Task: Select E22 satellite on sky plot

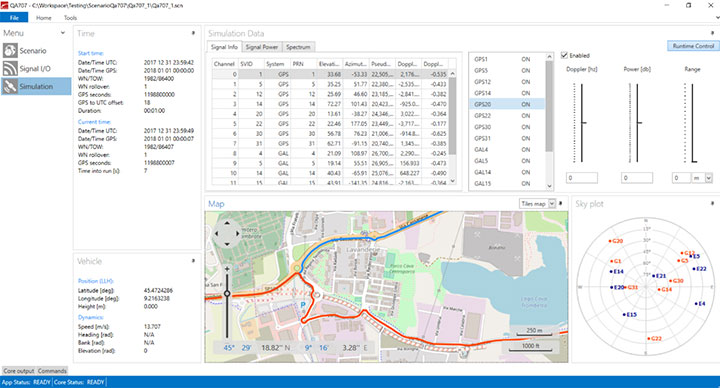Action: pyautogui.click(x=699, y=269)
